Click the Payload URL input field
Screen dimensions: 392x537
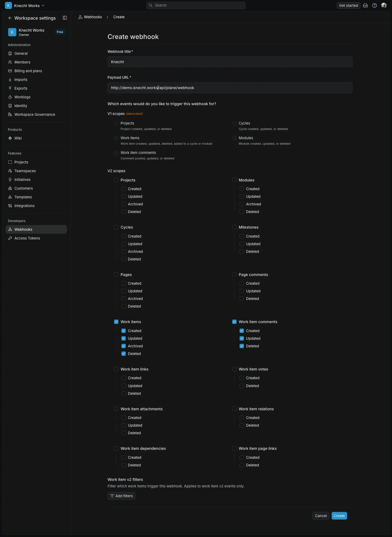pos(230,88)
